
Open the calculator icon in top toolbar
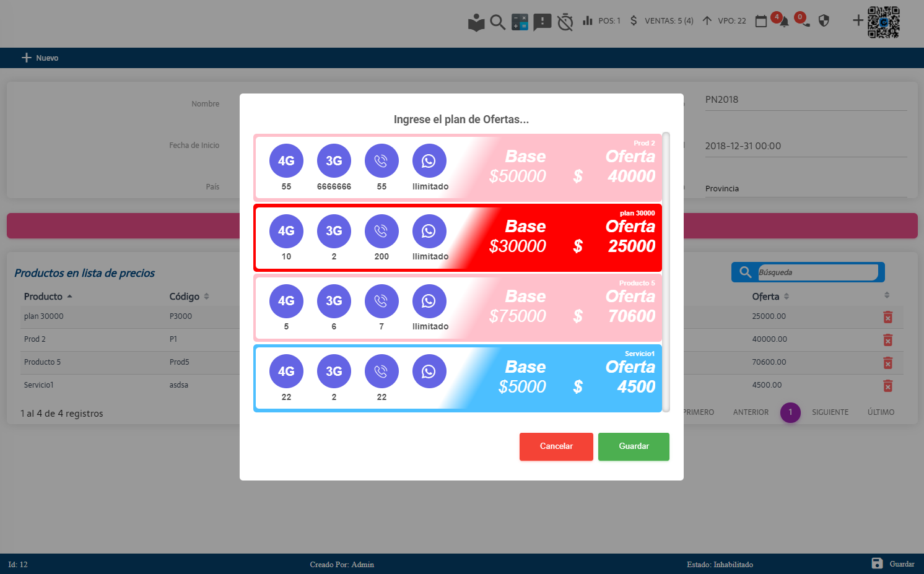tap(520, 22)
